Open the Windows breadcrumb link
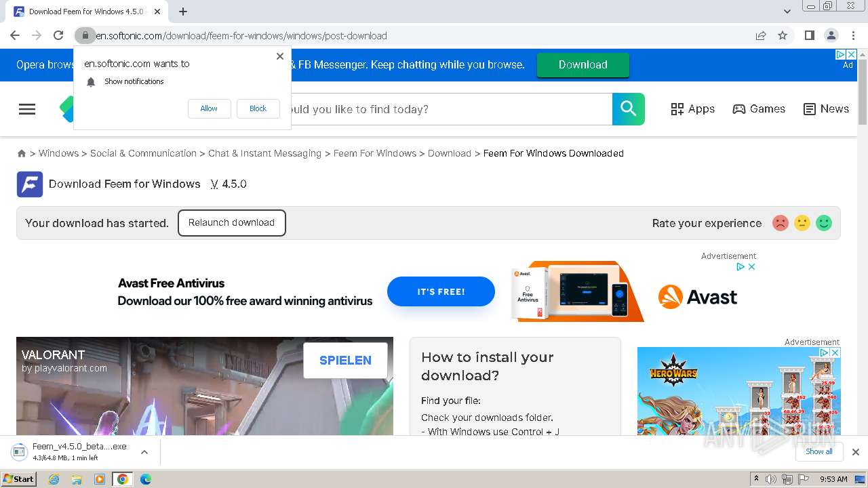Viewport: 868px width, 488px height. (x=58, y=153)
